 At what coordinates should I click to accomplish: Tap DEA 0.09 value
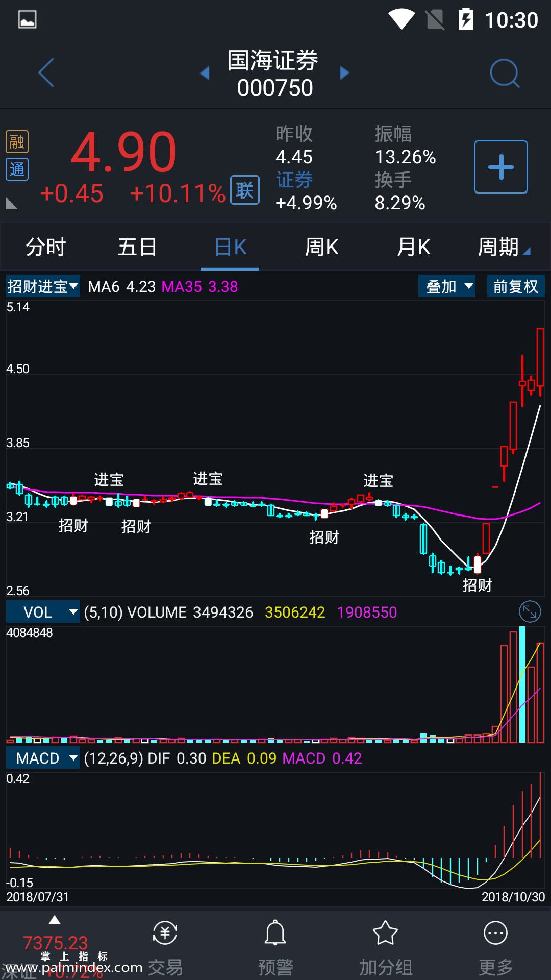(x=244, y=758)
